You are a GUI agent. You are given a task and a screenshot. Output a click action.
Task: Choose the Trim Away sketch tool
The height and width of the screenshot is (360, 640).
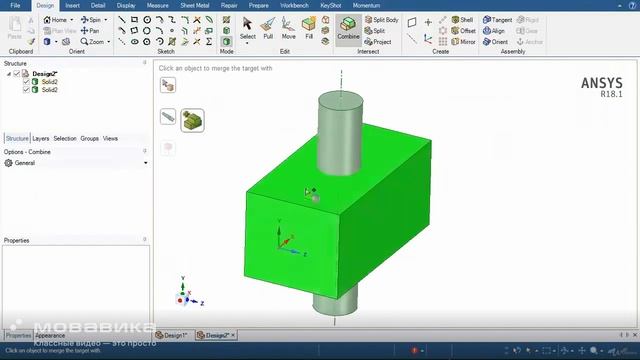(197, 20)
